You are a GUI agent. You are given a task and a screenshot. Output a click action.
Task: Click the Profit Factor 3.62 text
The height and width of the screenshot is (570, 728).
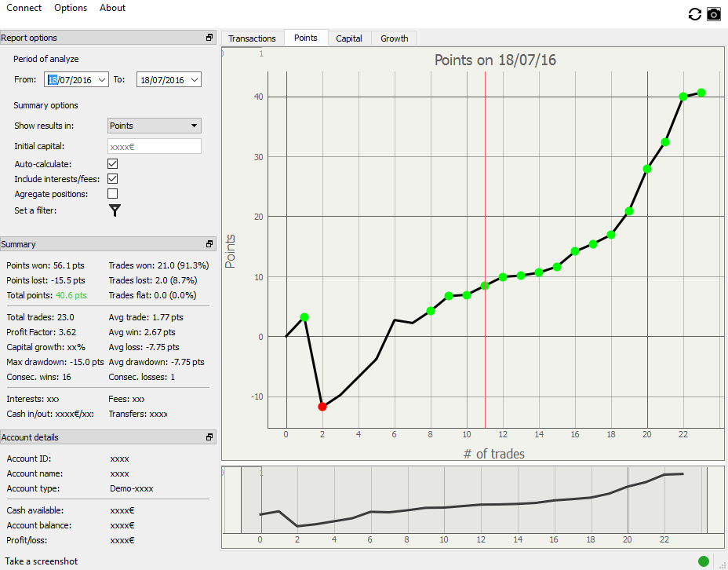tap(42, 332)
